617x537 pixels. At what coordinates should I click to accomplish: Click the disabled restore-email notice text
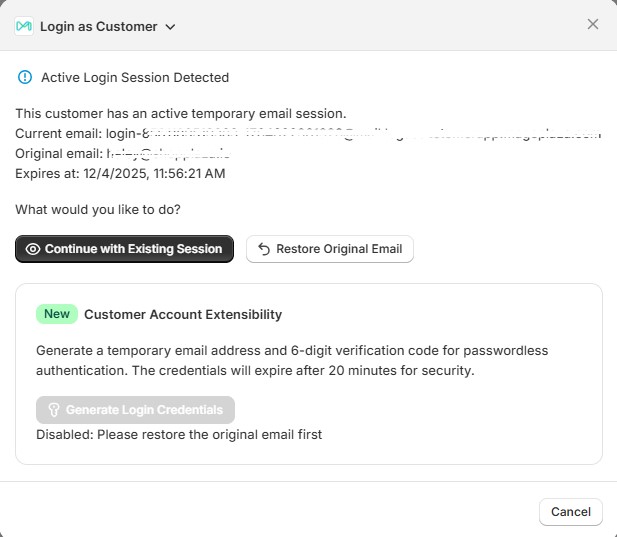tap(179, 434)
